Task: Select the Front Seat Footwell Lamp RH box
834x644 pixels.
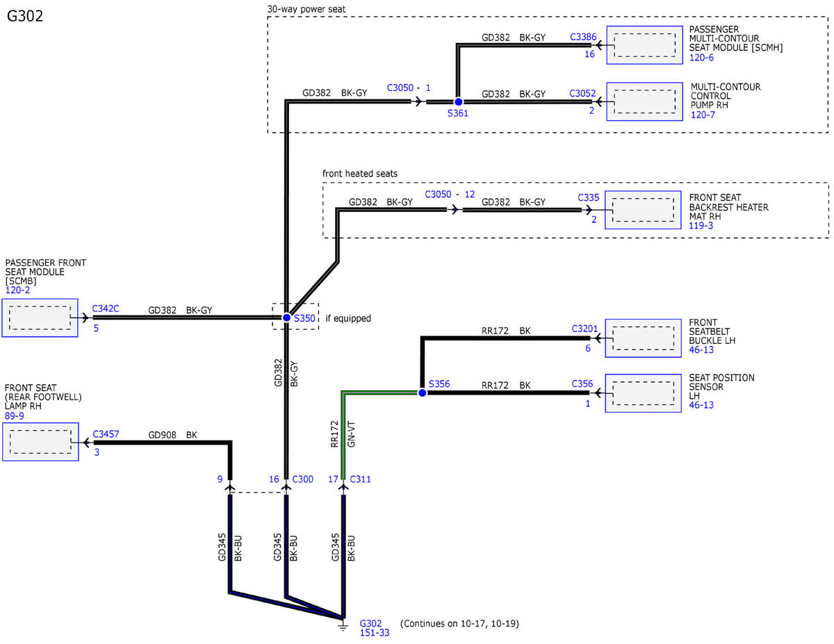Action: coord(40,441)
